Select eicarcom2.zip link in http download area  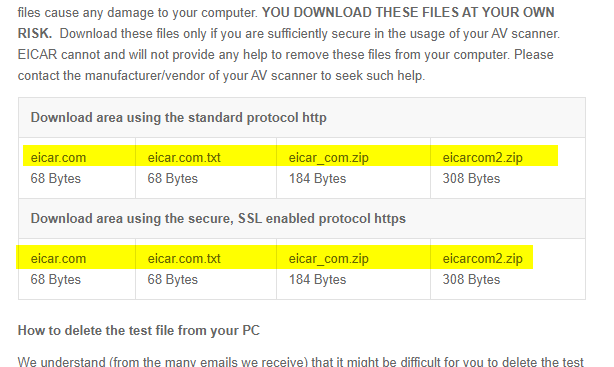click(x=482, y=157)
